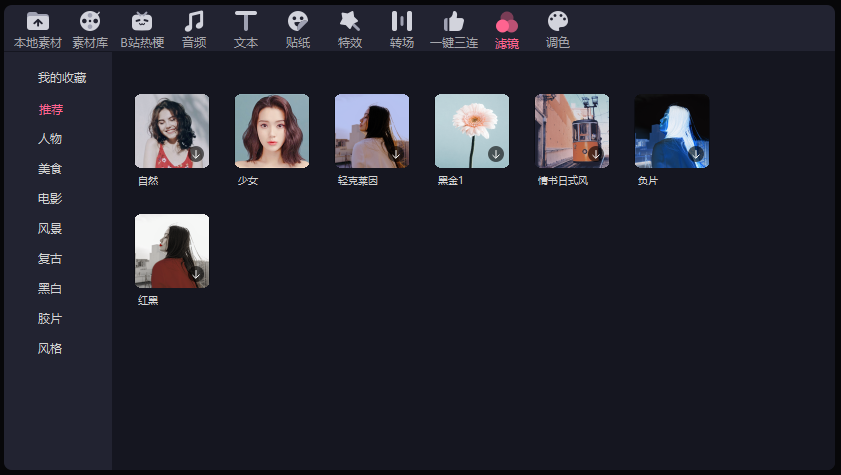This screenshot has height=475, width=841.
Task: Download the 自然 filter via arrow icon
Action: pyautogui.click(x=196, y=154)
